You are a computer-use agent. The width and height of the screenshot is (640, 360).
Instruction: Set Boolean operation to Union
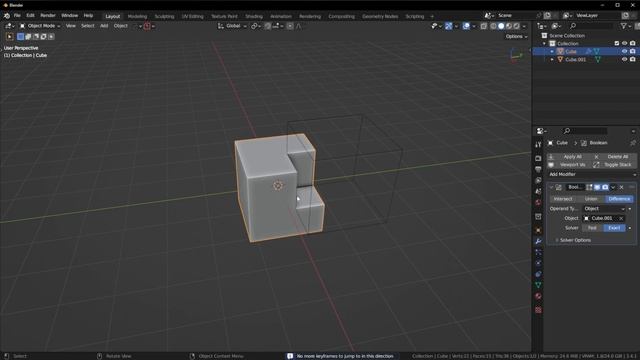coord(591,199)
